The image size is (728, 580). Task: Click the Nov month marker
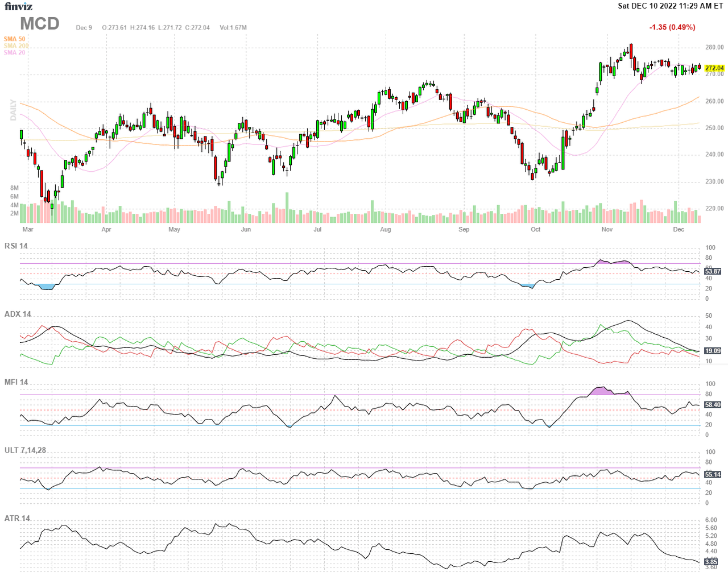(x=607, y=230)
